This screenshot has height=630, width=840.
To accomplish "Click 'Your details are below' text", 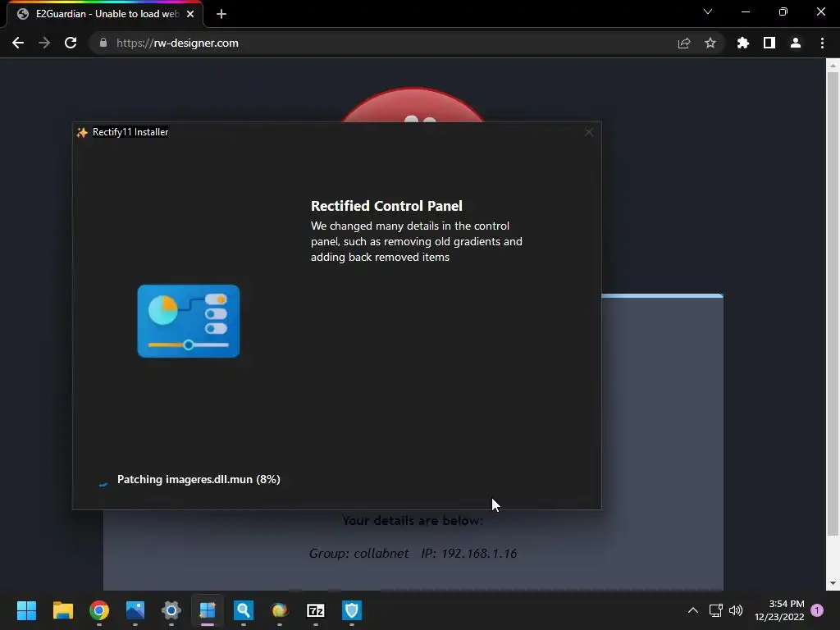I will pos(413,521).
